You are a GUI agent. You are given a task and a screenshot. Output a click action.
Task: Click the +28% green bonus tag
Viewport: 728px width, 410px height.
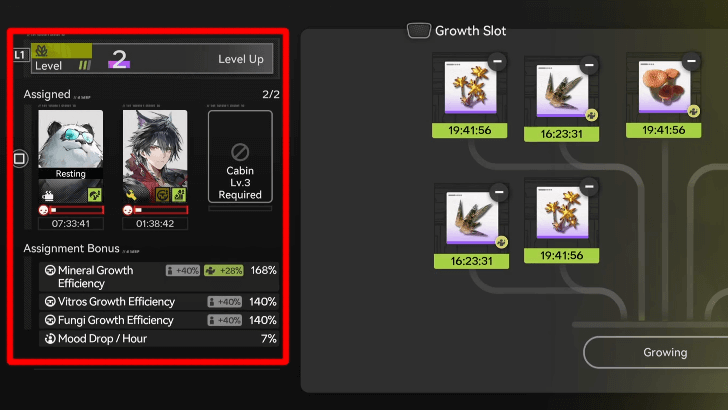pos(224,271)
